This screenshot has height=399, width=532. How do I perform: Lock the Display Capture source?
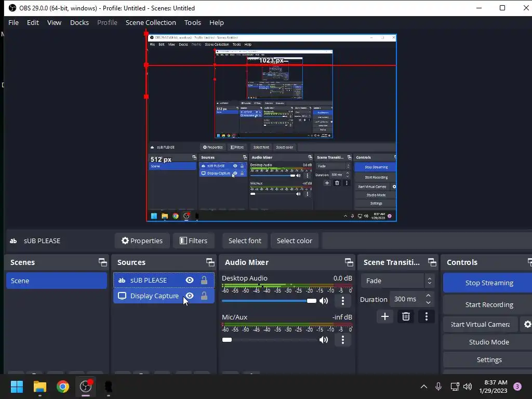[204, 296]
